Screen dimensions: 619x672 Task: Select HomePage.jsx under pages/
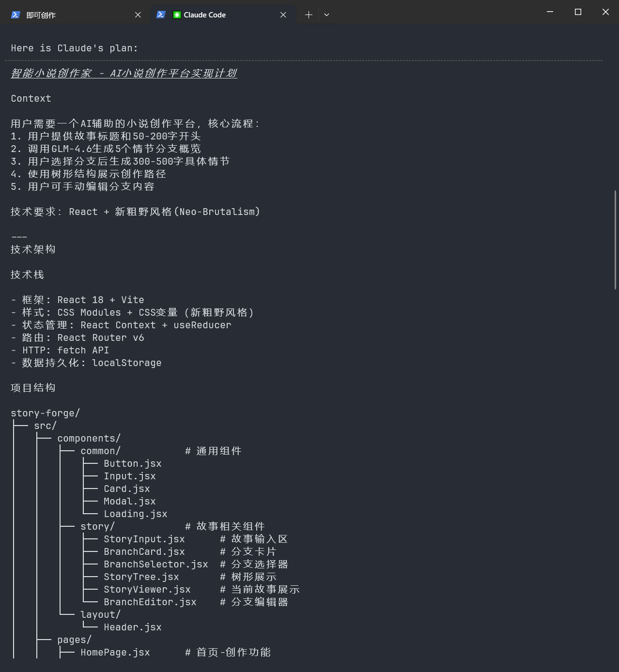click(x=115, y=652)
